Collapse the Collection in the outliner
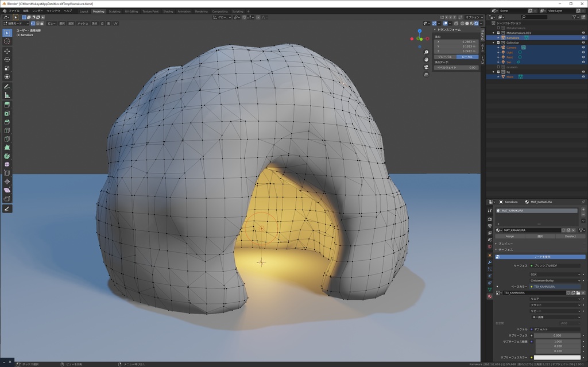This screenshot has height=367, width=588. tap(494, 43)
